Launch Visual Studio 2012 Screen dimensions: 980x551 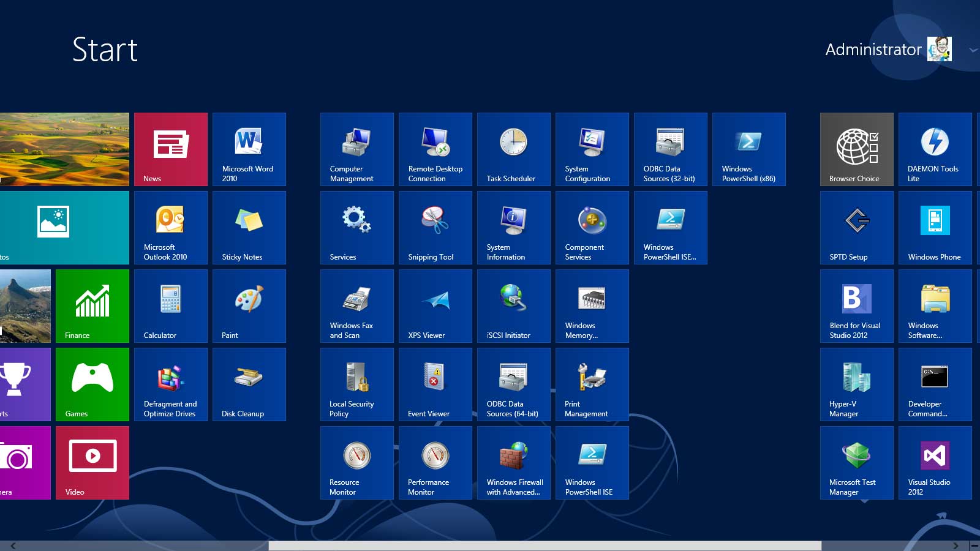point(935,463)
